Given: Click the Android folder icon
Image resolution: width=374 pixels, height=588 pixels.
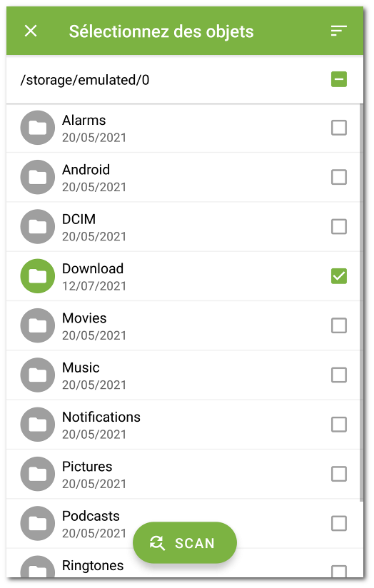Looking at the screenshot, I should [38, 177].
